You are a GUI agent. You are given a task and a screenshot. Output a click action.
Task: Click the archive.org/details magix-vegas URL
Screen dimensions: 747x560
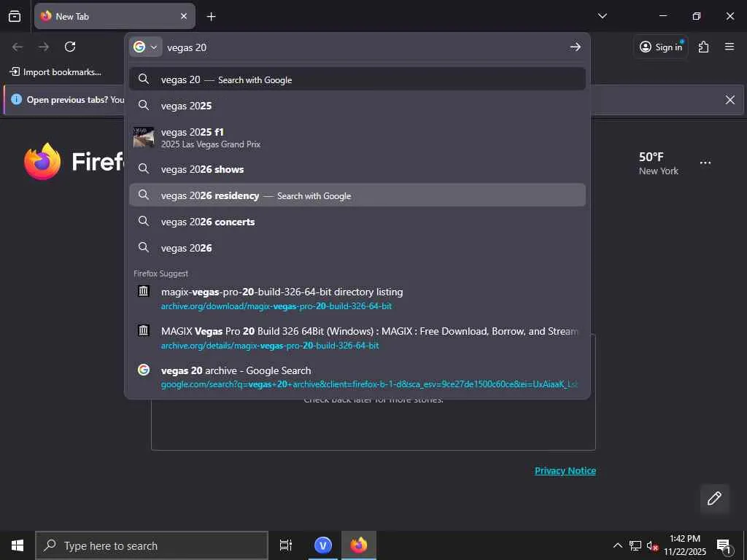(270, 346)
